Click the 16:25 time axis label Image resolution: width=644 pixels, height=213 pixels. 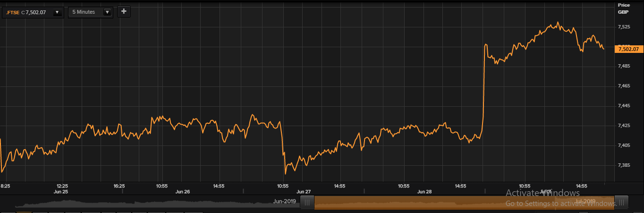point(119,186)
